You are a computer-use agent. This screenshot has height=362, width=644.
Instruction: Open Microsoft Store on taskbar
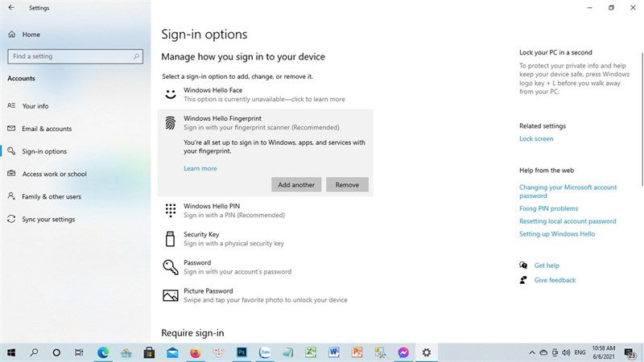(x=149, y=352)
